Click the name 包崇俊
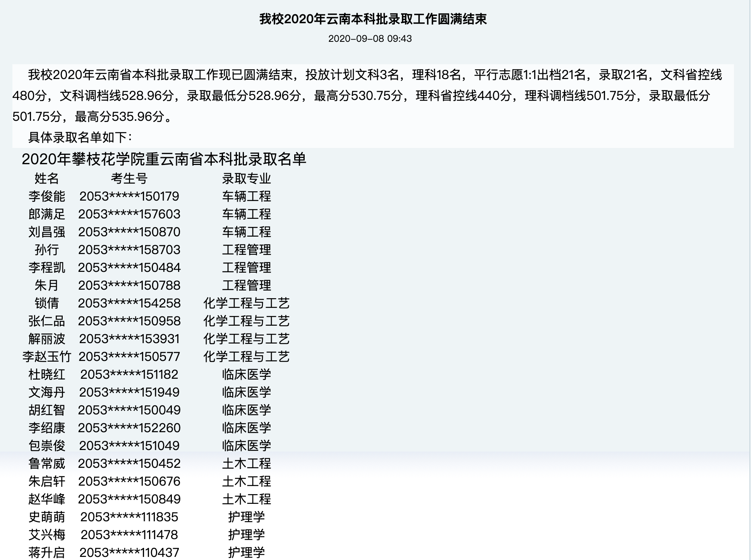Image resolution: width=751 pixels, height=560 pixels. 46,446
